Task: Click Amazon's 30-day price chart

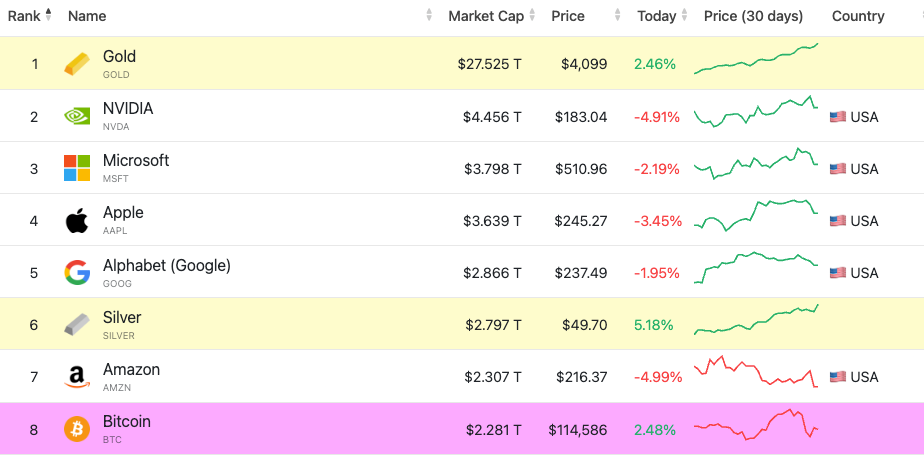Action: click(755, 372)
